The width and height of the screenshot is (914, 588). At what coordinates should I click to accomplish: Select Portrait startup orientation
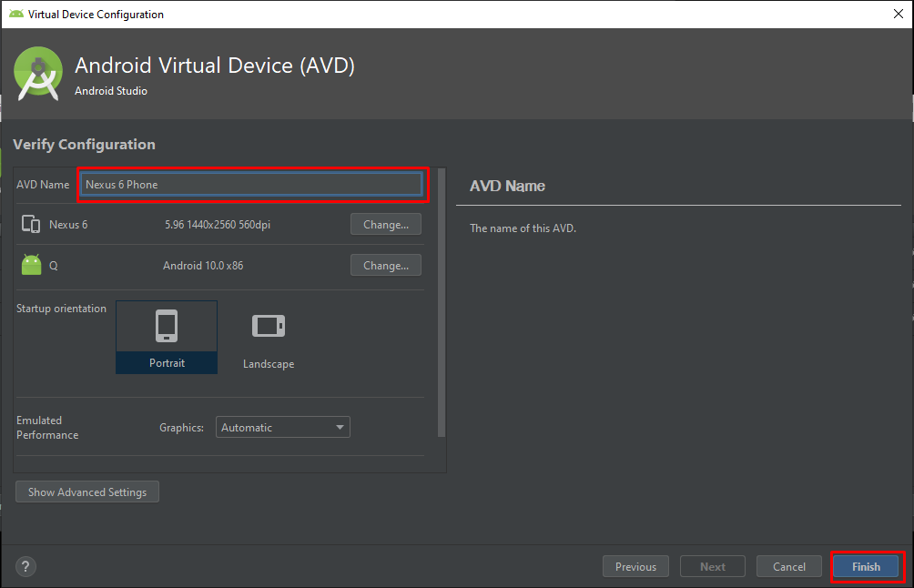point(167,337)
